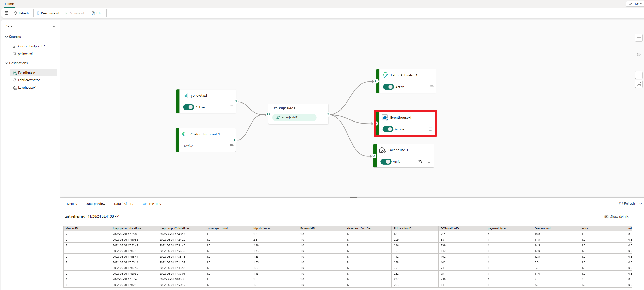The width and height of the screenshot is (644, 290).
Task: Click the store_and_fwd_flag column header
Action: (368, 228)
